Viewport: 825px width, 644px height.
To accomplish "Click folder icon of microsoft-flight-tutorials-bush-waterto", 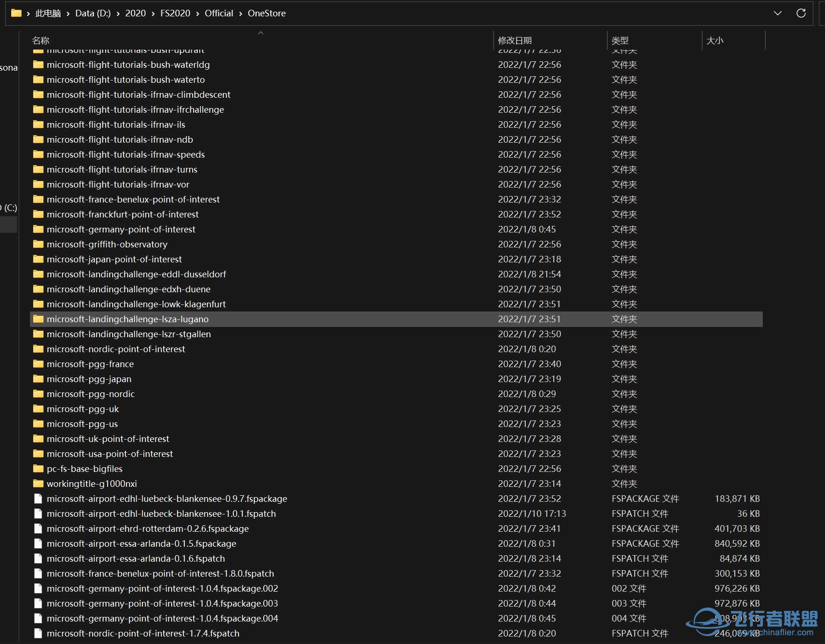I will [x=38, y=80].
